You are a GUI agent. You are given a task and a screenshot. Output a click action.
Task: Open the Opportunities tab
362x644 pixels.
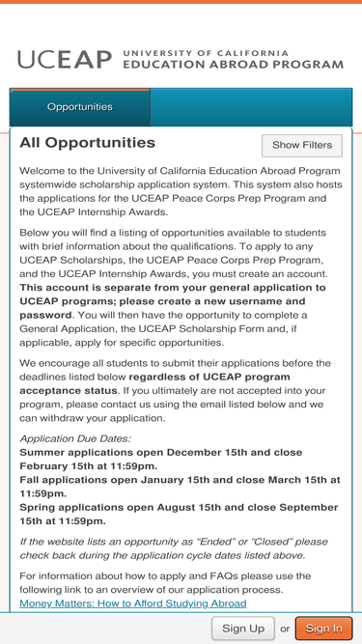[79, 107]
